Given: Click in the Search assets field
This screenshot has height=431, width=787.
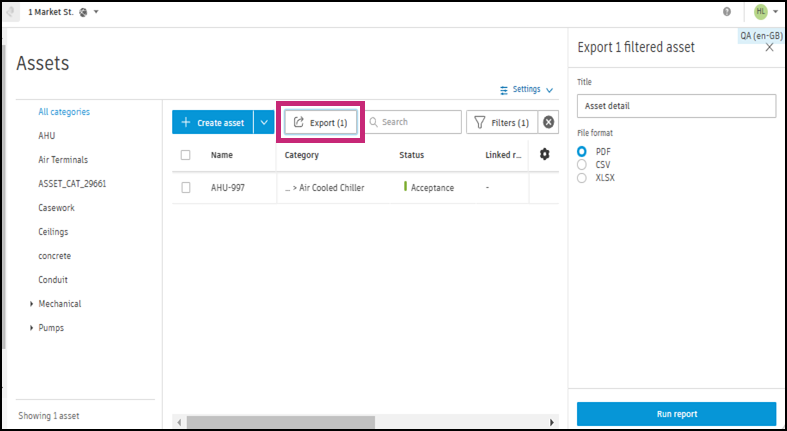Looking at the screenshot, I should point(413,122).
